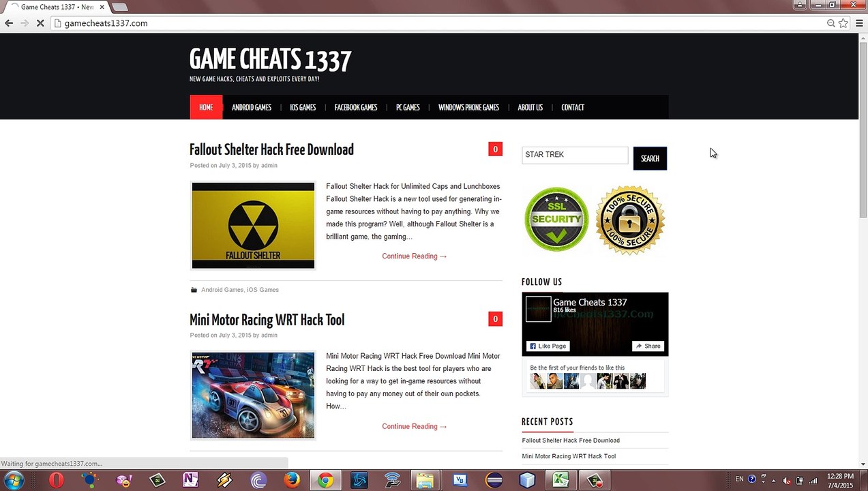Open a new browser tab

(119, 7)
